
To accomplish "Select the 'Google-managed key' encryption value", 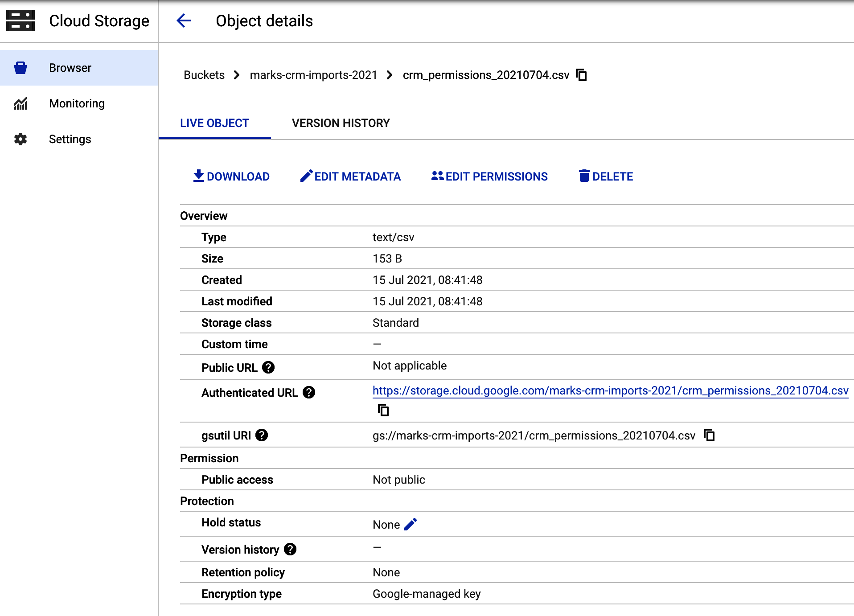I will [427, 594].
